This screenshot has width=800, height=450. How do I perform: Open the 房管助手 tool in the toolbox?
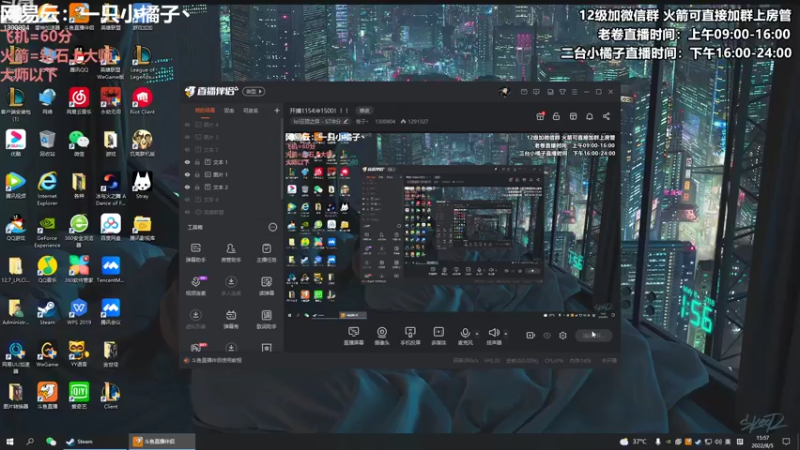[x=231, y=253]
